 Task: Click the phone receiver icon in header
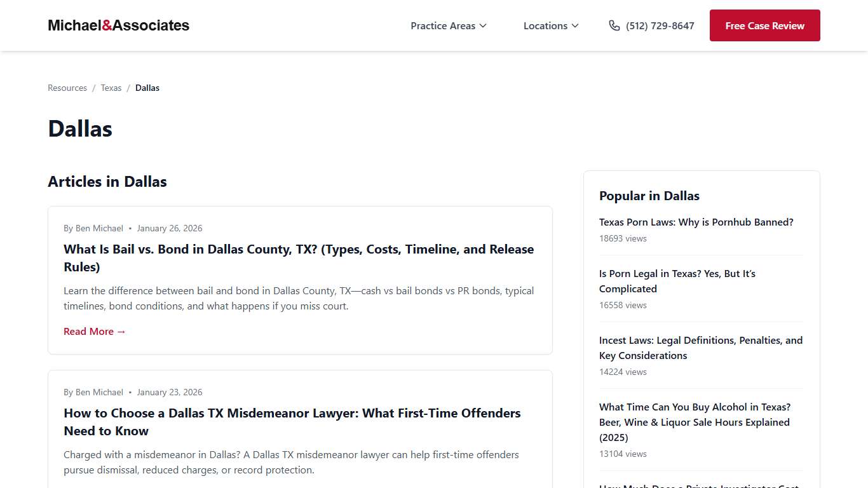pos(614,25)
